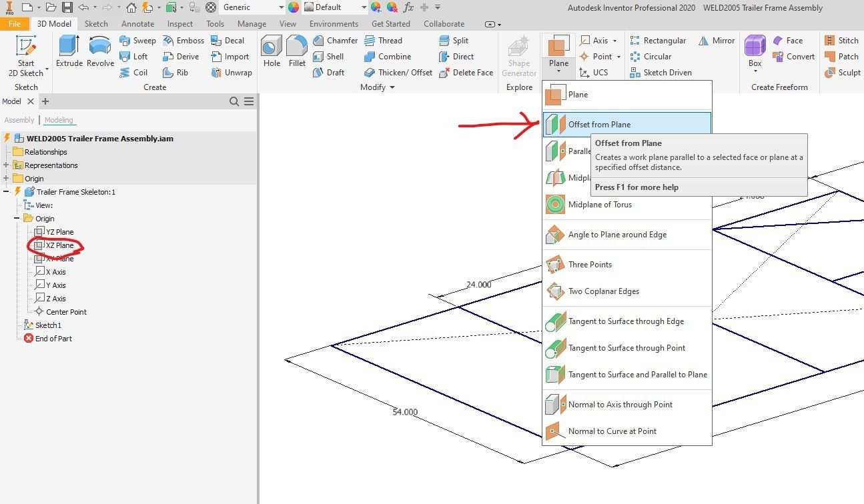Click the Derive tool
Image resolution: width=864 pixels, height=504 pixels.
181,57
